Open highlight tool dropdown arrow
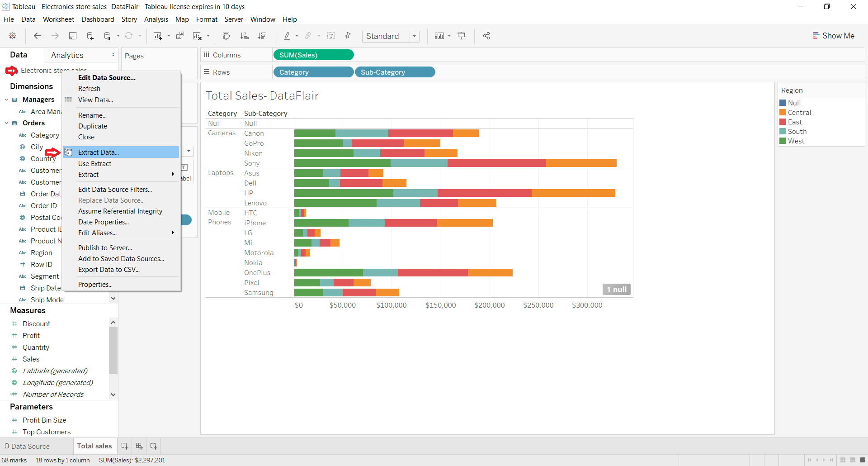 coord(297,36)
